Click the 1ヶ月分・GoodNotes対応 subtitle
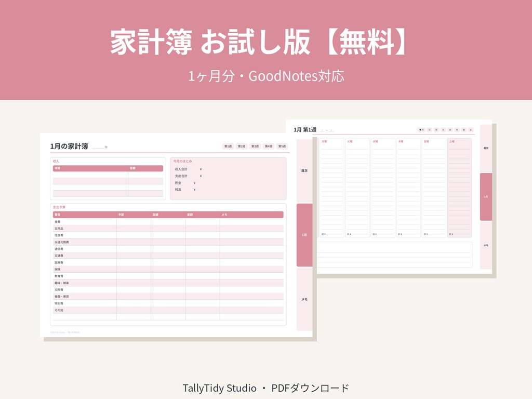 pos(266,76)
